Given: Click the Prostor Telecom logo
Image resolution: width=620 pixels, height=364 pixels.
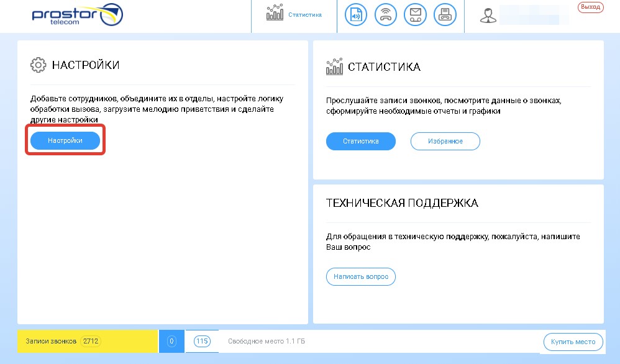Looking at the screenshot, I should coord(78,15).
